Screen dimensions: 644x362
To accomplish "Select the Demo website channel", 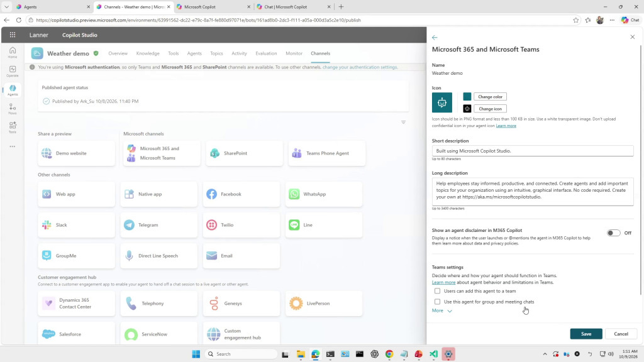I will (x=76, y=153).
